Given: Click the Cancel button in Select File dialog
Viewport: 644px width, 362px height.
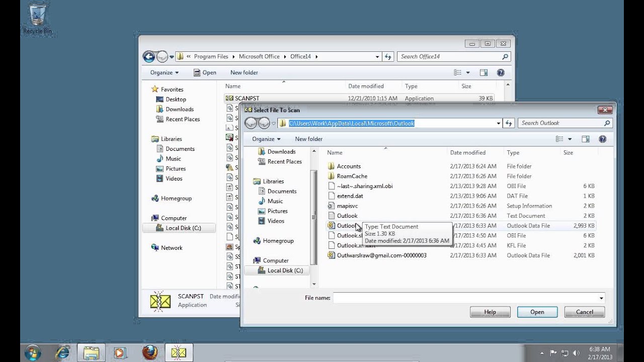Looking at the screenshot, I should 585,312.
